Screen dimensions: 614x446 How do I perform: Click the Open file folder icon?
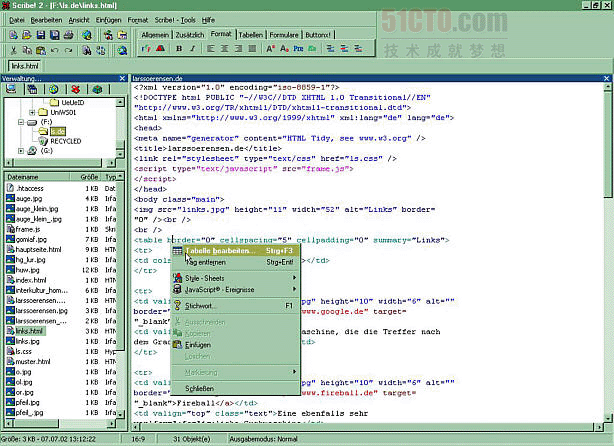coord(27,35)
